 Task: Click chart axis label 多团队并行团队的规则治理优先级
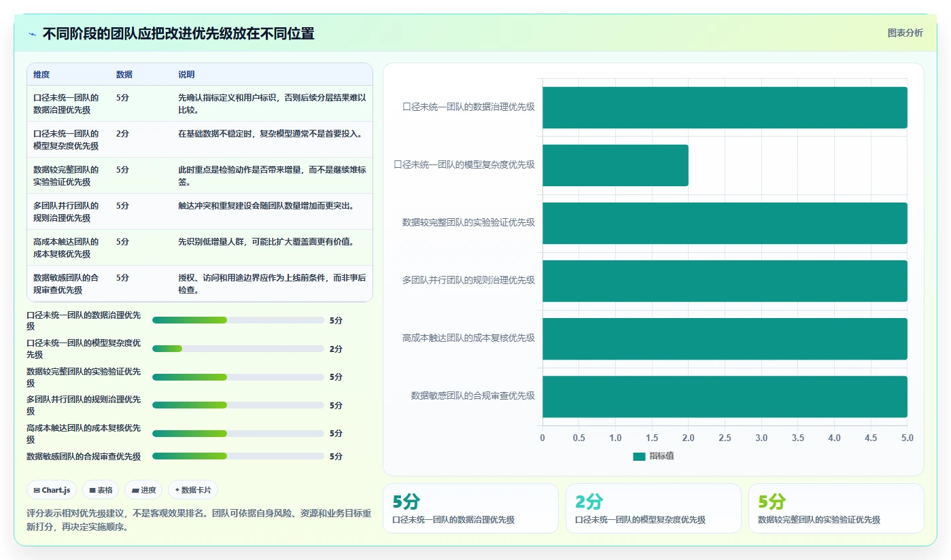click(x=469, y=280)
